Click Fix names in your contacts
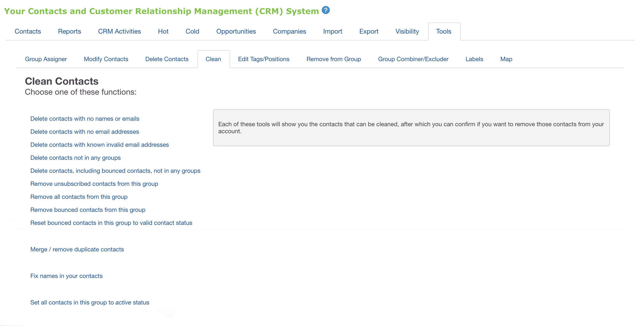The width and height of the screenshot is (644, 326). point(66,276)
